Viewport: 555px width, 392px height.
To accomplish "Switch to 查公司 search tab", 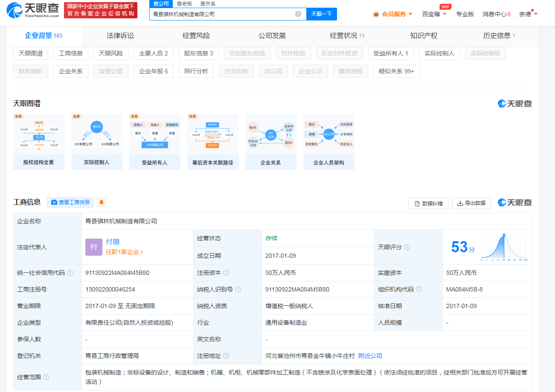I will [161, 3].
